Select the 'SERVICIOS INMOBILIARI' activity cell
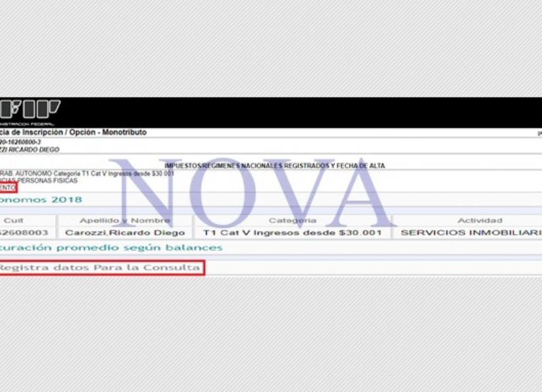This screenshot has width=542, height=392. [471, 232]
